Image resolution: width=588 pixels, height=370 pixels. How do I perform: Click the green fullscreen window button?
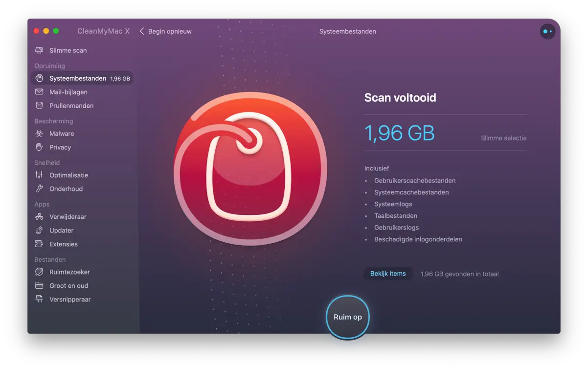(56, 31)
